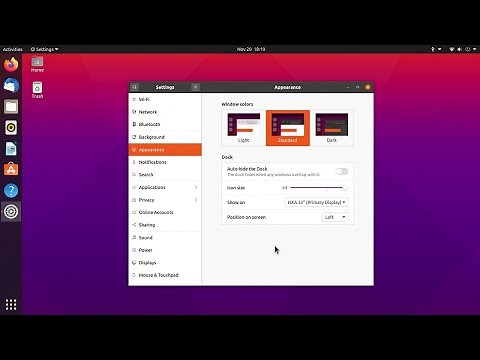The width and height of the screenshot is (480, 360).
Task: Click the Bluetooth icon in sidebar
Action: (x=134, y=124)
